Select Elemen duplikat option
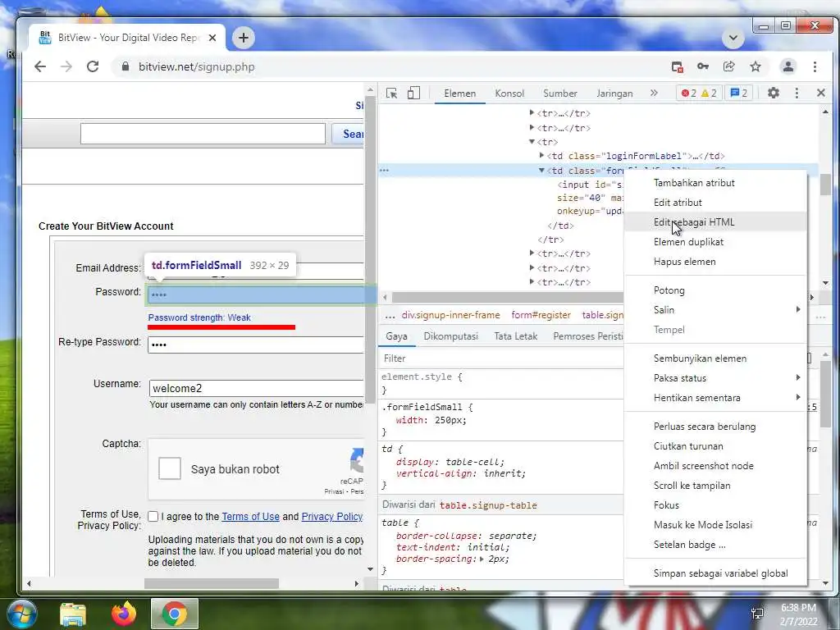The width and height of the screenshot is (840, 630). coord(715,242)
